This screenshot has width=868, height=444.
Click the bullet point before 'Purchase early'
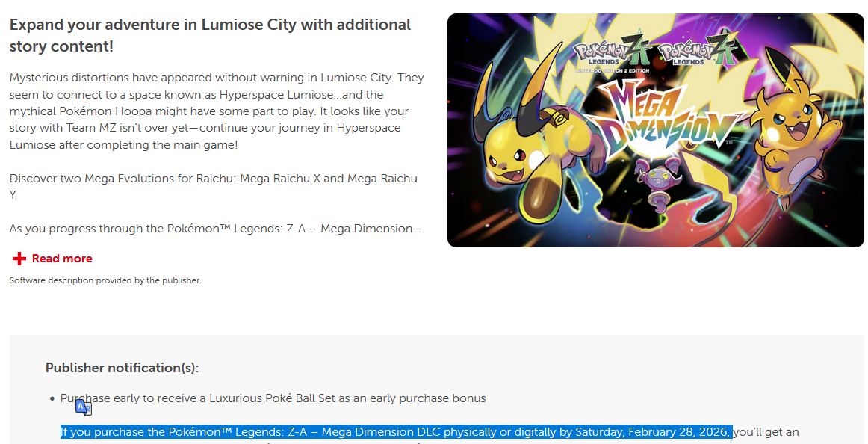click(x=52, y=398)
